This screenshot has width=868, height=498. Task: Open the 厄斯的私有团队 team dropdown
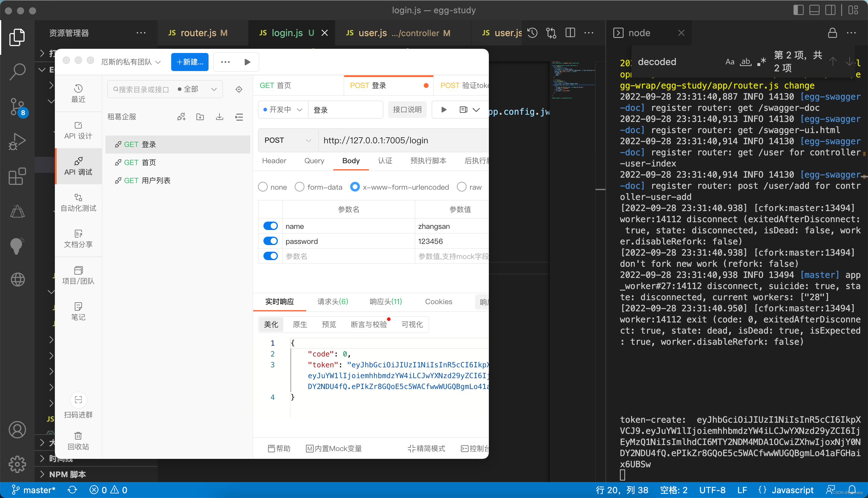click(x=131, y=62)
